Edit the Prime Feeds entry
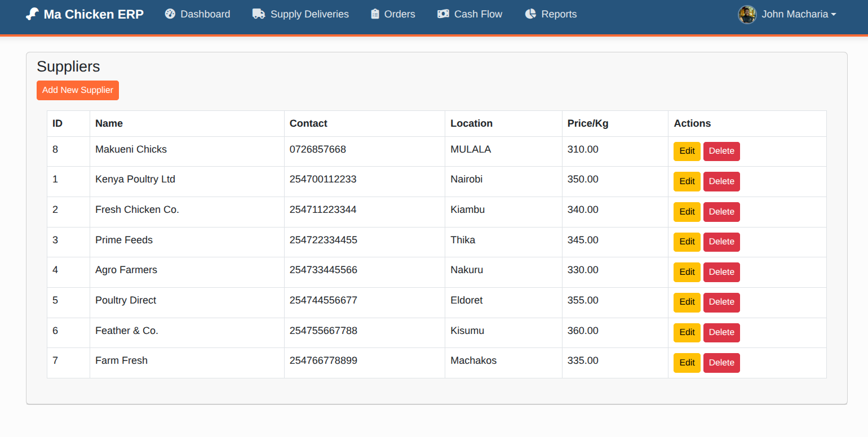This screenshot has width=868, height=437. 687,242
